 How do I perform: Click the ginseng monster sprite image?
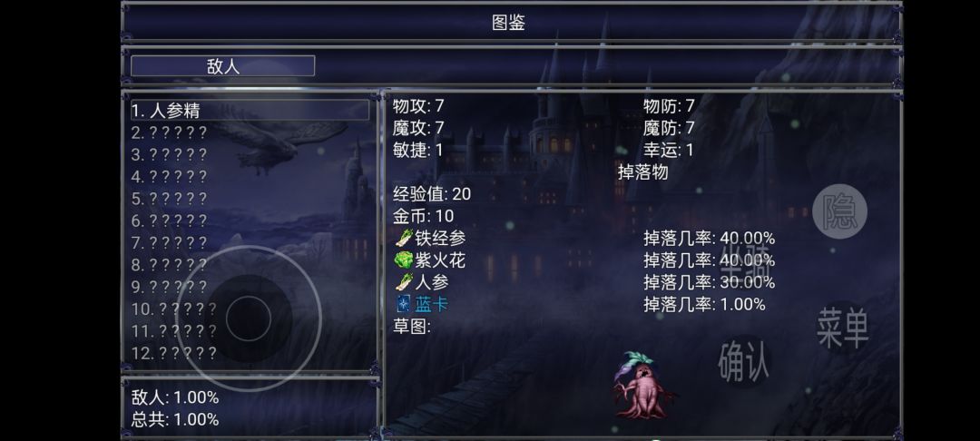tap(643, 384)
